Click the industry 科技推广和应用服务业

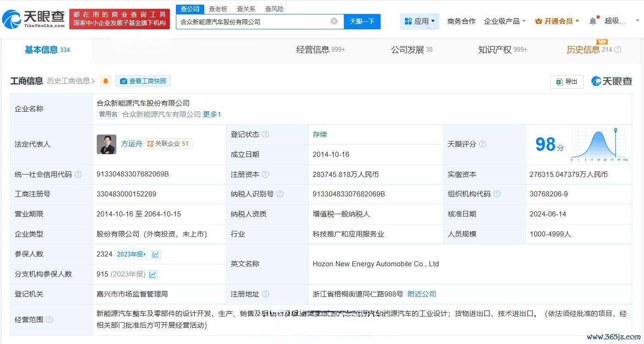349,234
